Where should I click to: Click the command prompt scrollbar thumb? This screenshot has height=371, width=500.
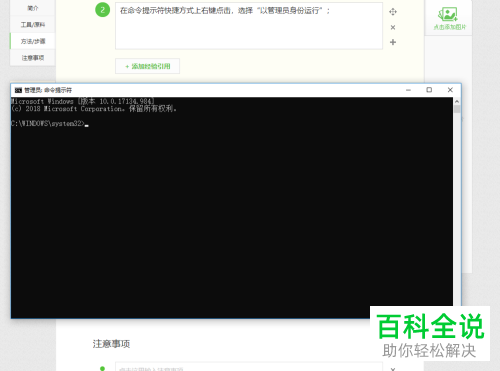tap(457, 109)
